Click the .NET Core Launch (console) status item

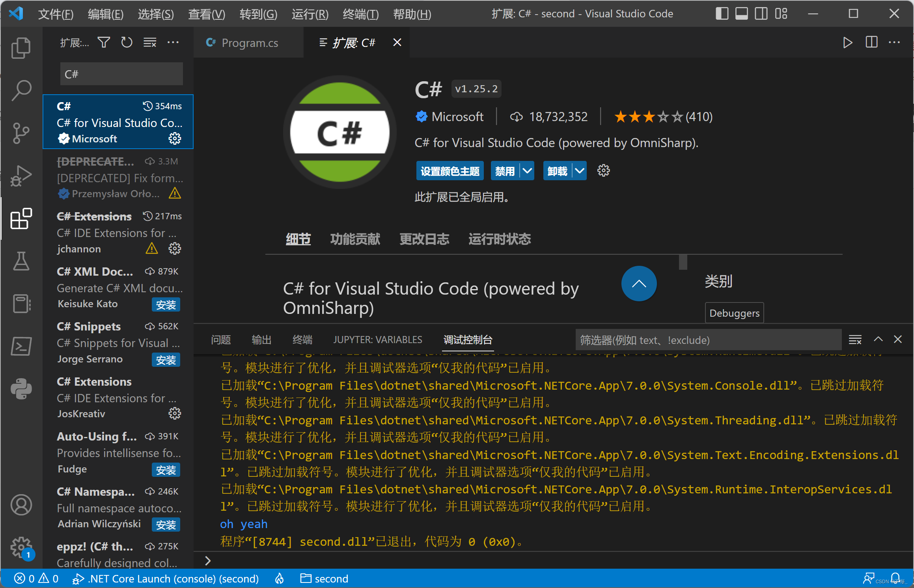point(166,579)
